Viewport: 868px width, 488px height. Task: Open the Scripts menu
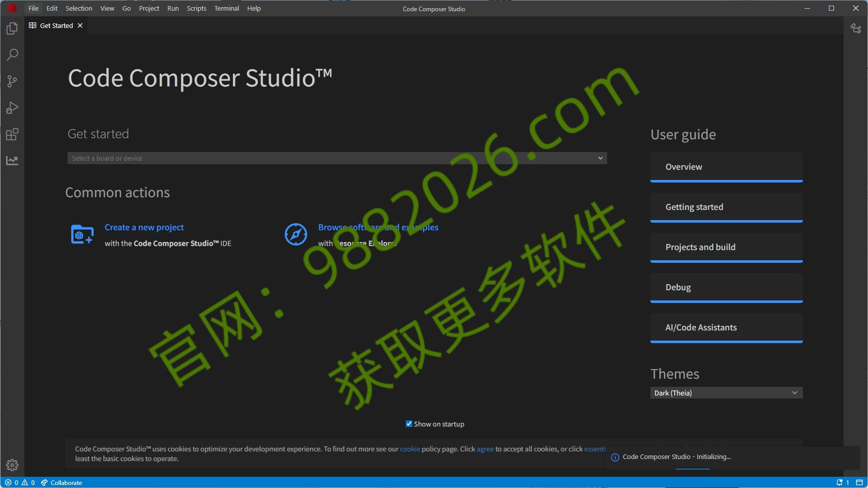197,8
